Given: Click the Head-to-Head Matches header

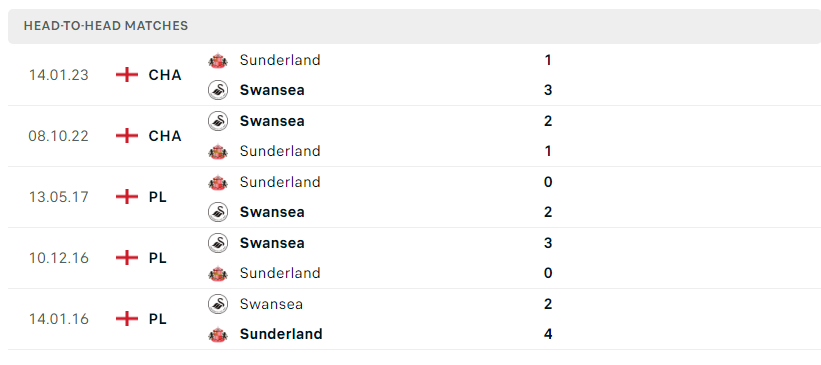Looking at the screenshot, I should click(106, 26).
